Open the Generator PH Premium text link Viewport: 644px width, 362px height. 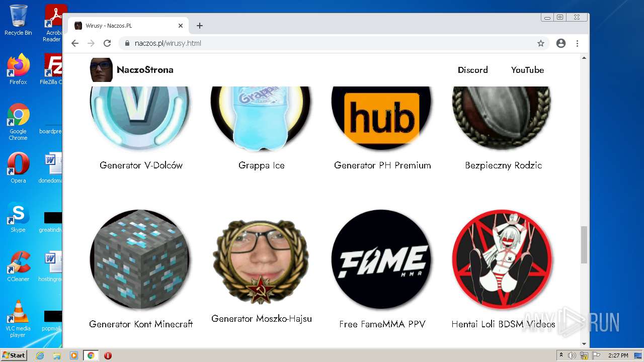tap(382, 165)
